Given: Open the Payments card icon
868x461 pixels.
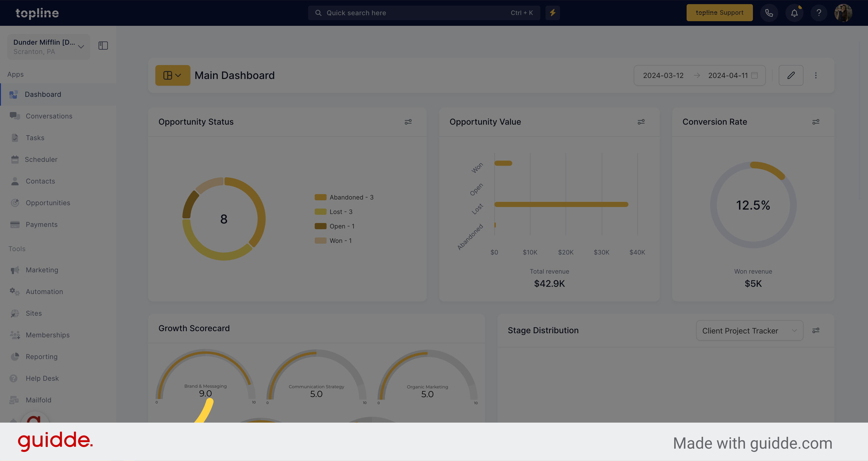Looking at the screenshot, I should [15, 225].
